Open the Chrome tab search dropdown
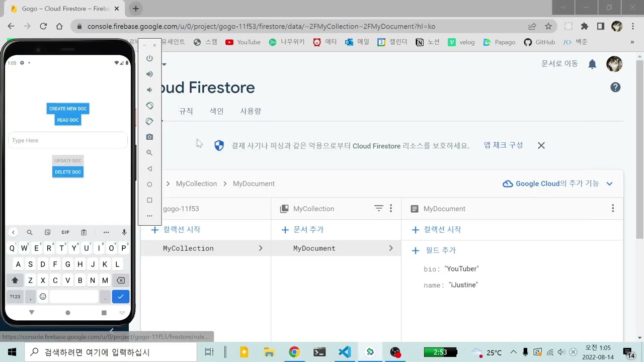The height and width of the screenshot is (362, 644). [x=563, y=8]
